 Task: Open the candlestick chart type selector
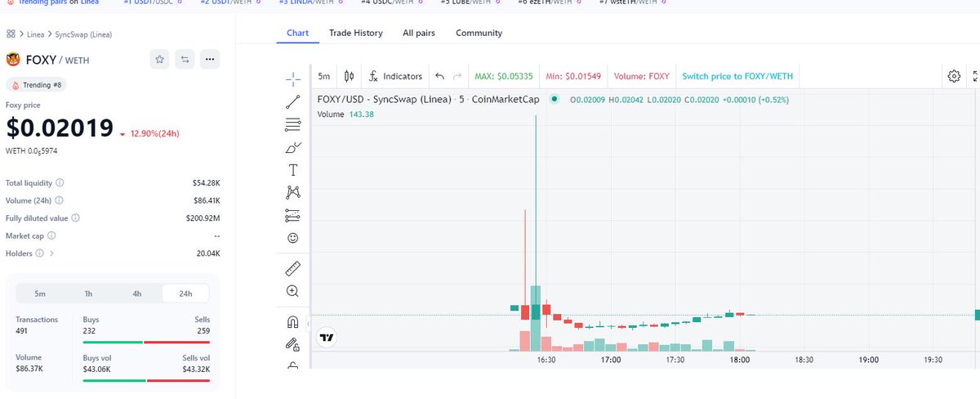point(350,76)
